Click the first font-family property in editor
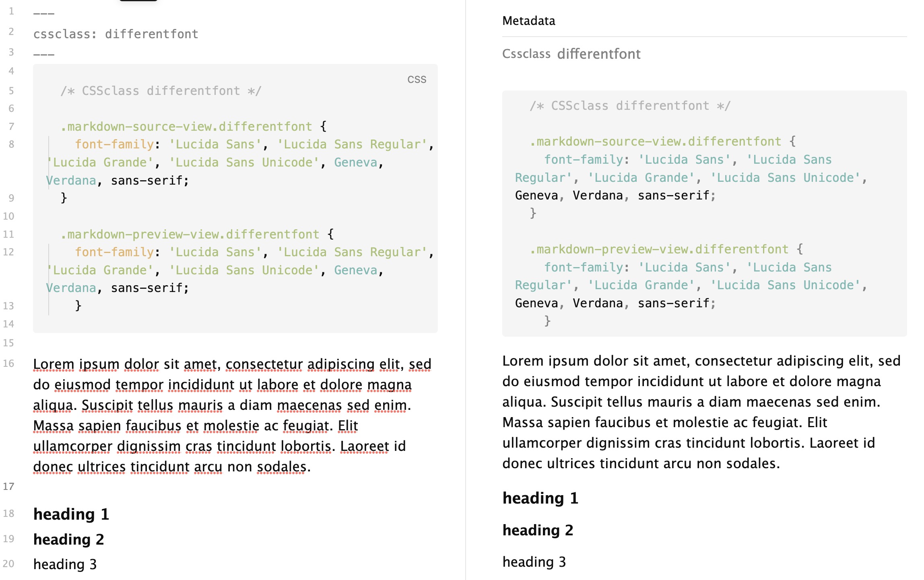 114,144
